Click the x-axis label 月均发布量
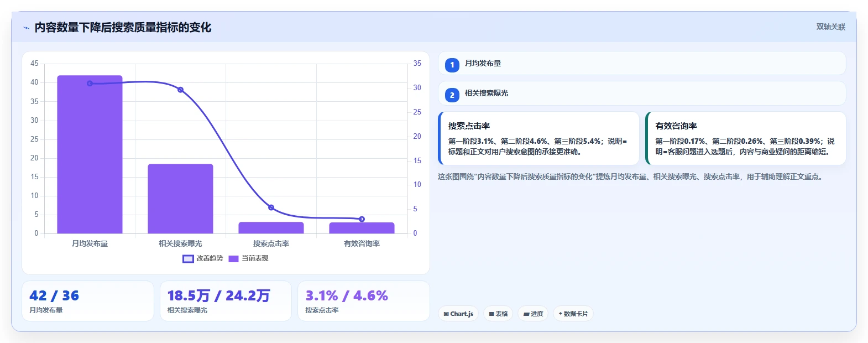The image size is (868, 343). (x=90, y=243)
